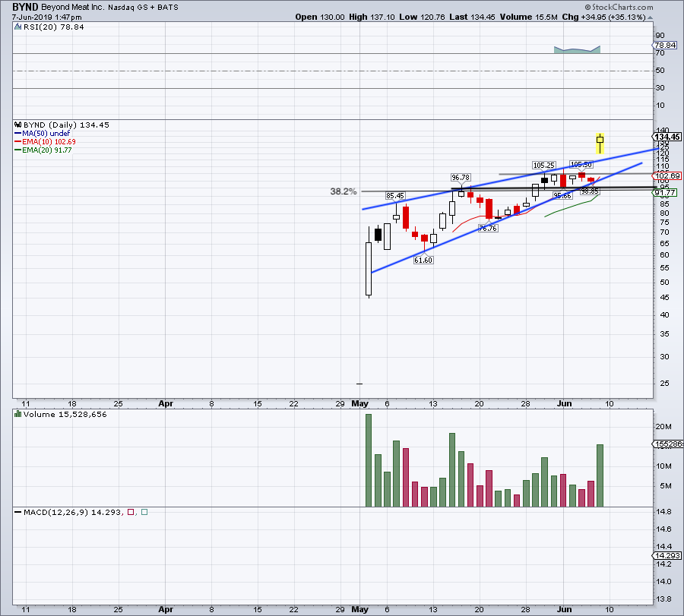This screenshot has width=684, height=616.
Task: Click the 14.293 MACD axis tag
Action: [x=667, y=555]
